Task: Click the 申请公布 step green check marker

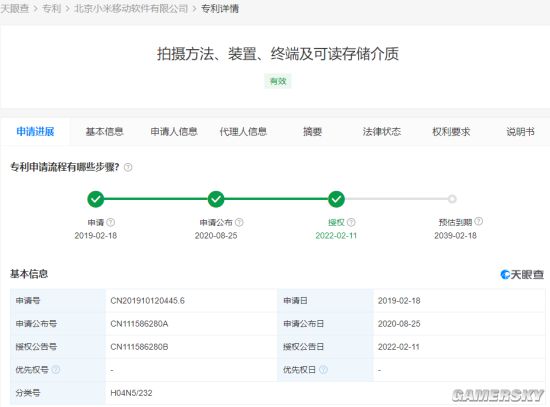Action: (216, 199)
